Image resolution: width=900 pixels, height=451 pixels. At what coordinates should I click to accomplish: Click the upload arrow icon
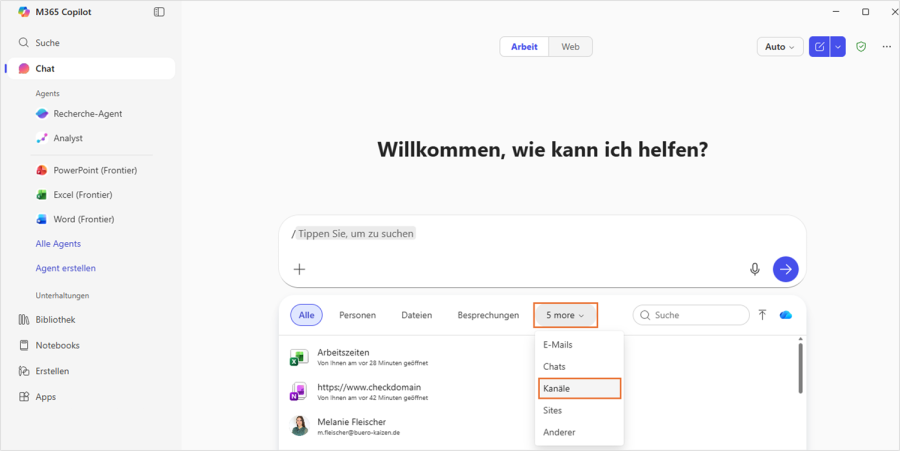coord(762,315)
